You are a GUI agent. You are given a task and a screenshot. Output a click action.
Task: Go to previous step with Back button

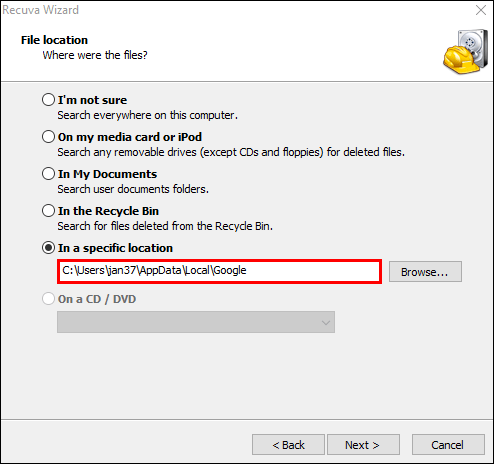pyautogui.click(x=288, y=445)
